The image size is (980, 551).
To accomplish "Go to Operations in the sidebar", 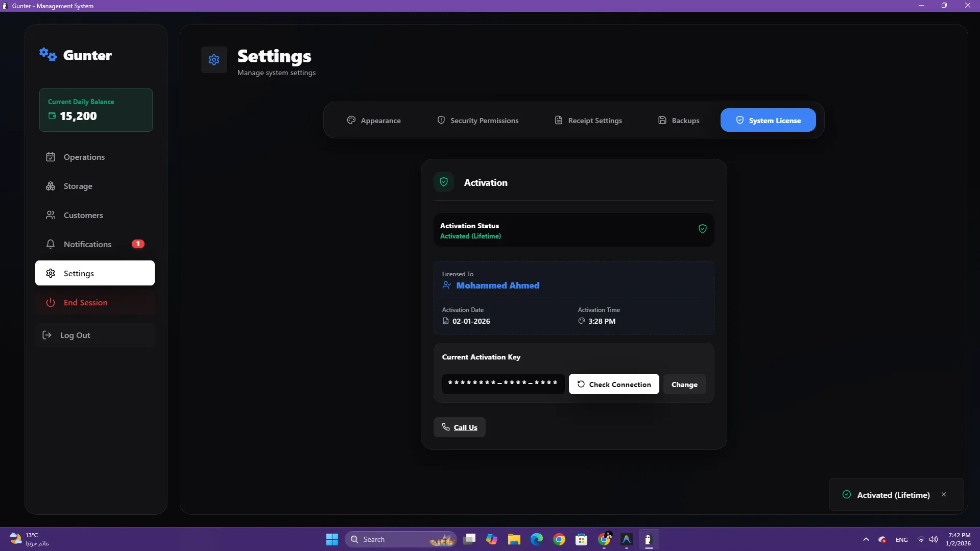I will tap(95, 157).
